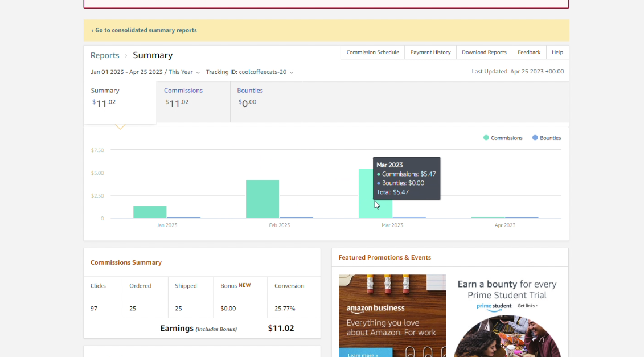The width and height of the screenshot is (644, 357).
Task: Click the Apr 2023 axis label
Action: 504,225
